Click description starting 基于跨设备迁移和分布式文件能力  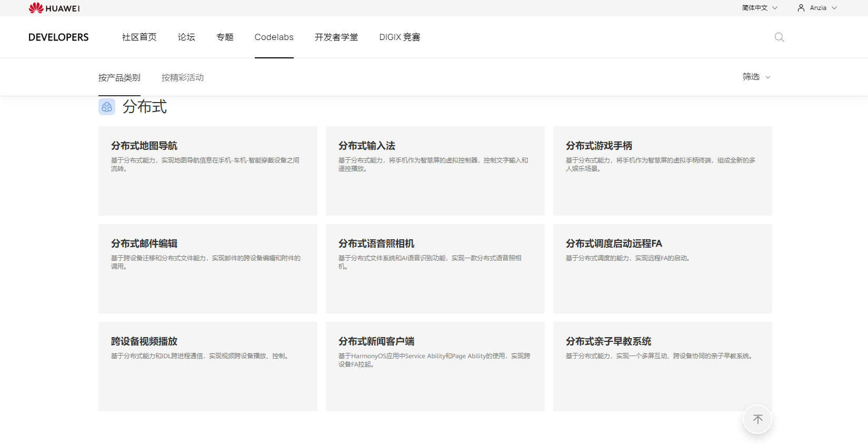point(206,262)
